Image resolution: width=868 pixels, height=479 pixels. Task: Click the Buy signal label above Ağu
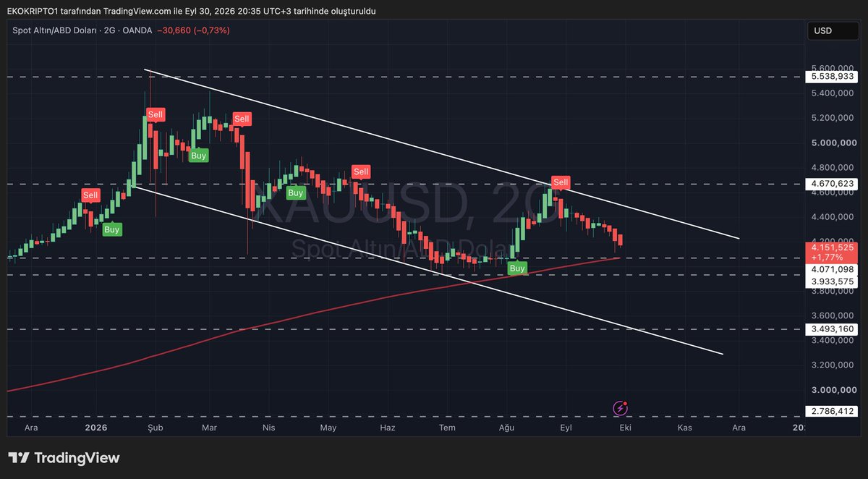[517, 268]
